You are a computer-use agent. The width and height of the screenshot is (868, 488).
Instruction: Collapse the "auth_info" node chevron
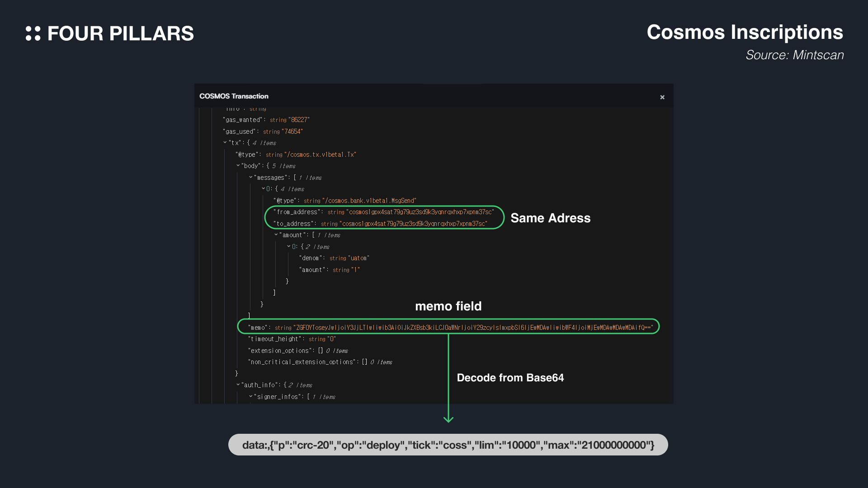pyautogui.click(x=238, y=385)
